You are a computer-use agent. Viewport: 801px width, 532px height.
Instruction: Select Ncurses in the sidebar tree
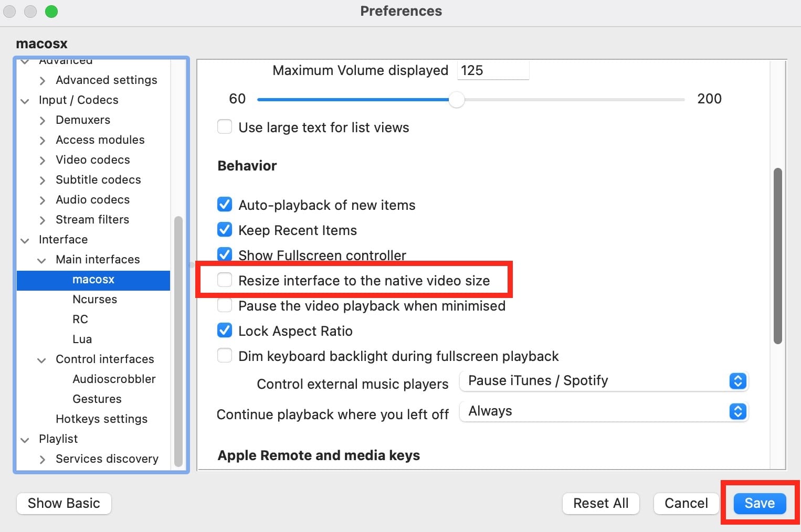tap(94, 299)
